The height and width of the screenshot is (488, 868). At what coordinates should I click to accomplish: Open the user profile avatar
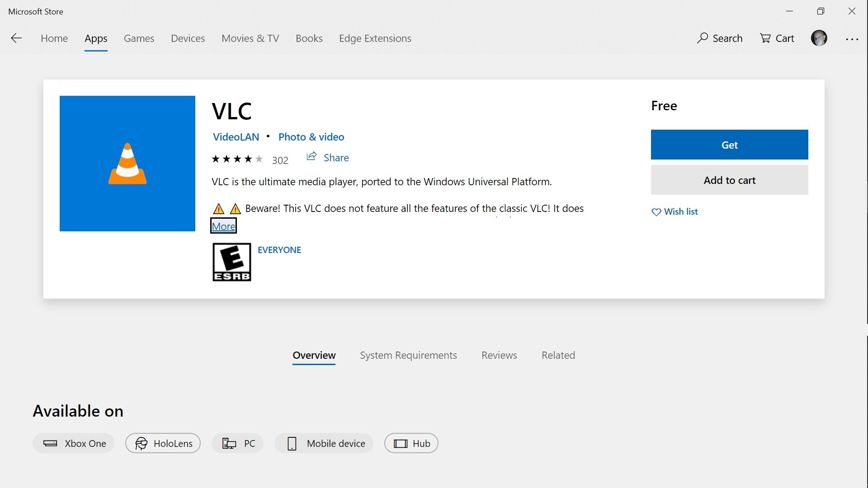[819, 38]
